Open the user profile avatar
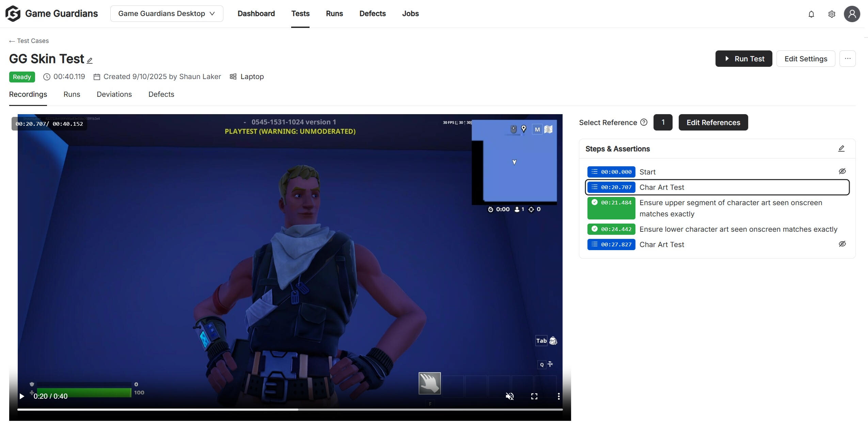868x443 pixels. point(852,14)
